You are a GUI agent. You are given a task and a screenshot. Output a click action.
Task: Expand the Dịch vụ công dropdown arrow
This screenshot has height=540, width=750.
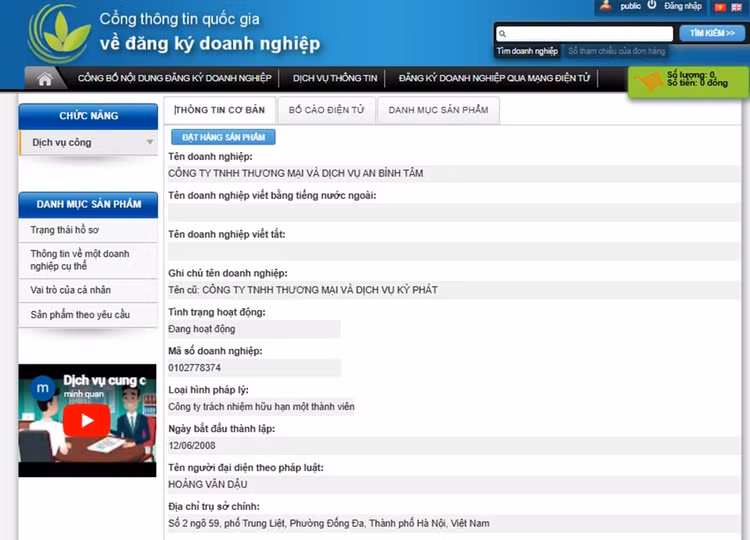[x=150, y=143]
